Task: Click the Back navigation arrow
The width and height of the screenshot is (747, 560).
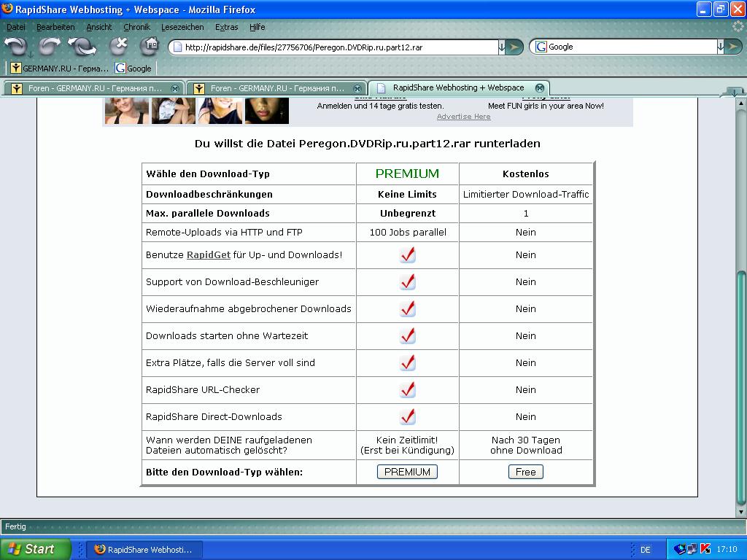Action: click(x=15, y=47)
